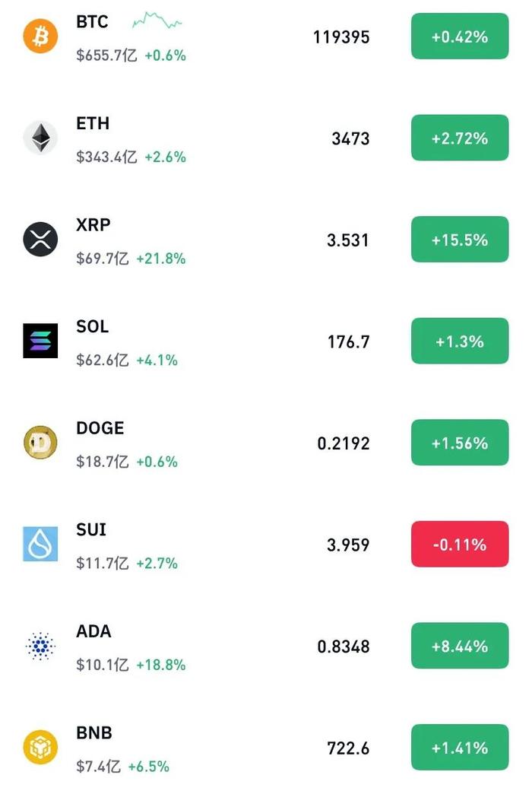Click the BTC +0.42% change button

tap(460, 37)
